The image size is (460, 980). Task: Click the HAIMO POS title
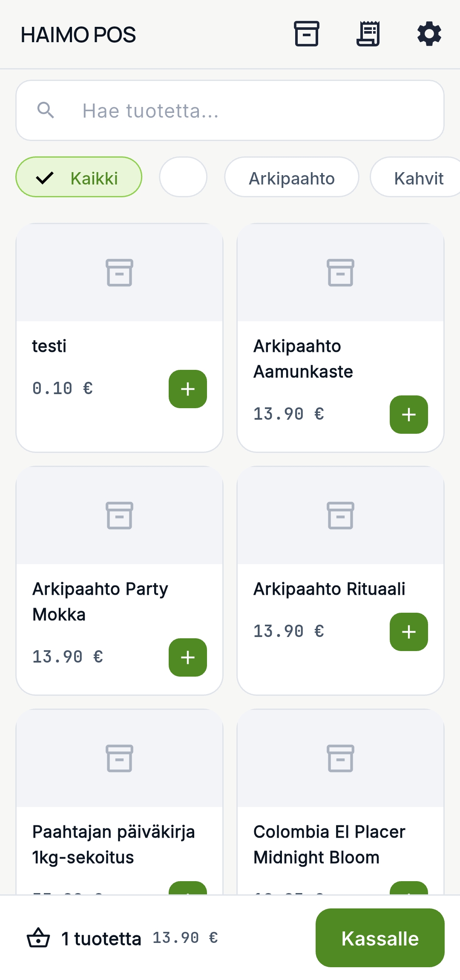pyautogui.click(x=78, y=35)
